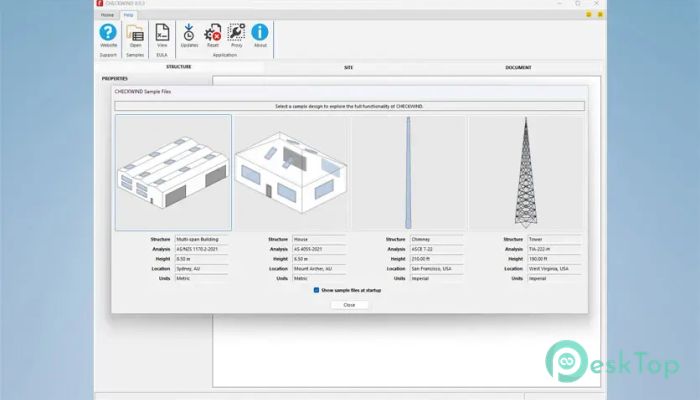Click the '190.00 ft' height field
The image size is (700, 400).
click(554, 259)
